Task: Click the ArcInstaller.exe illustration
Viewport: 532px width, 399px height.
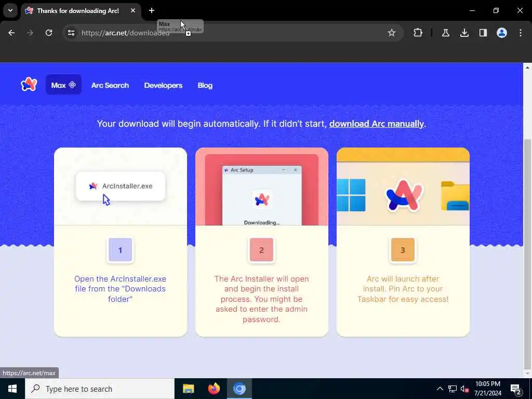Action: [x=121, y=187]
